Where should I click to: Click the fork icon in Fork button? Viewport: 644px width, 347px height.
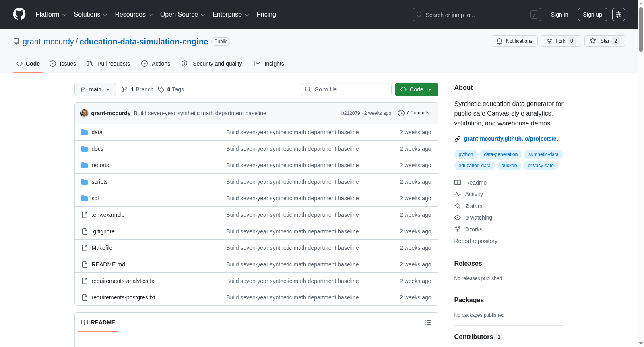[x=549, y=41]
